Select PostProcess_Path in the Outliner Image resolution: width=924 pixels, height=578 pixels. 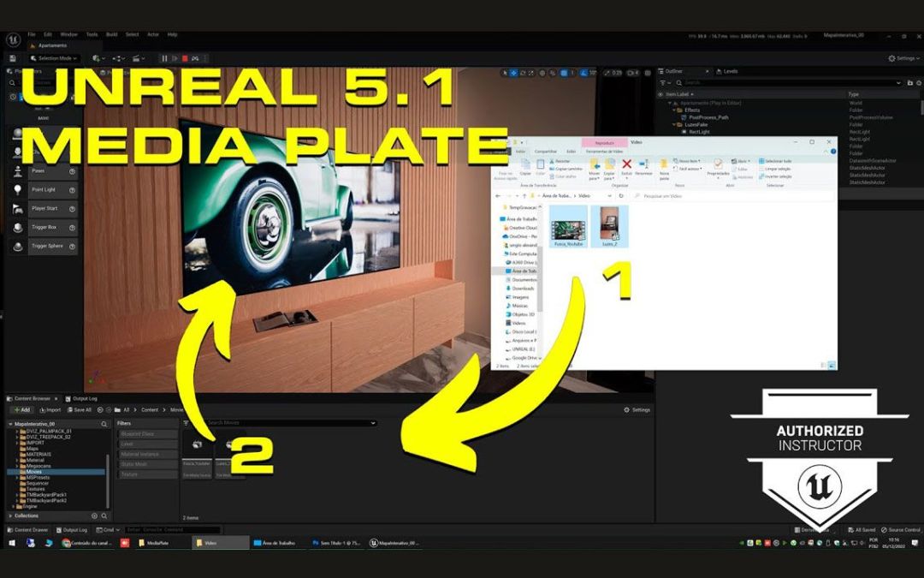pos(708,117)
